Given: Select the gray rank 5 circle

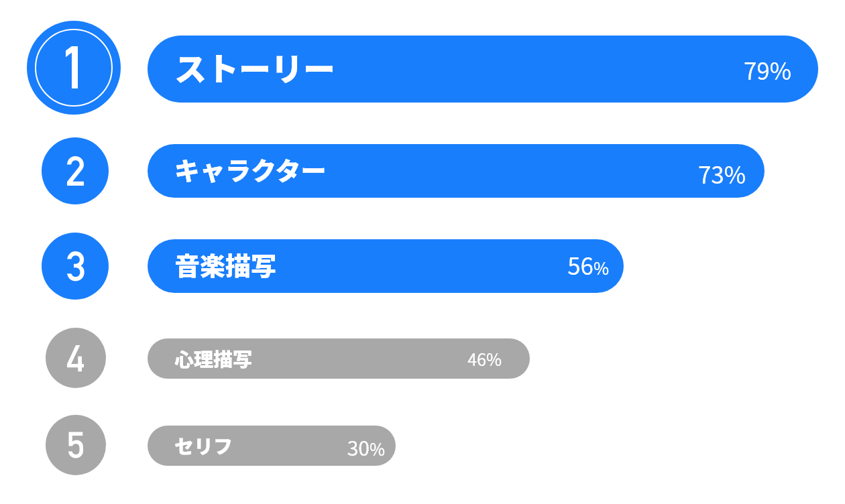Looking at the screenshot, I should click(x=76, y=445).
